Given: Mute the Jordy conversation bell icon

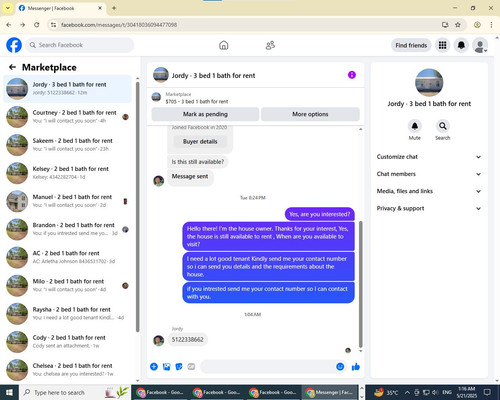Looking at the screenshot, I should [415, 126].
